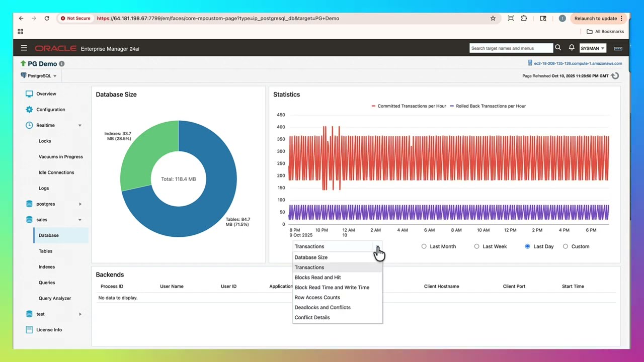The width and height of the screenshot is (644, 362).
Task: Choose Deadlocks and Conflicts from the dropdown
Action: pos(322,307)
